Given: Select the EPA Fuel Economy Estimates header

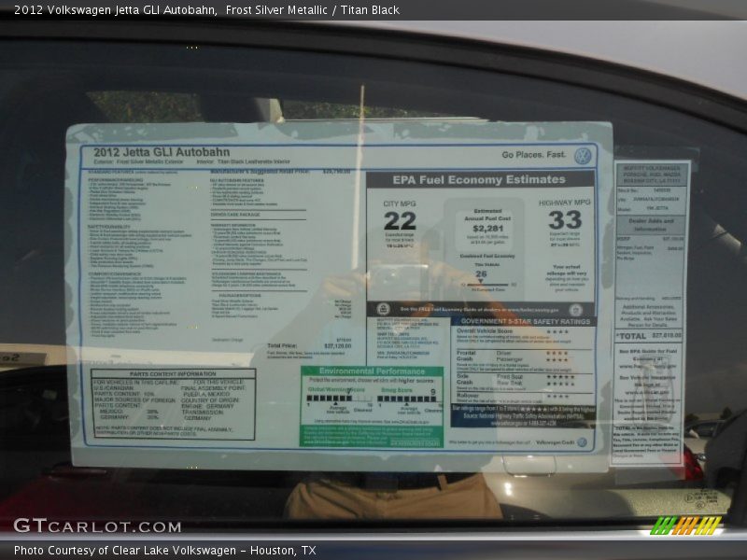Looking at the screenshot, I should 480,180.
